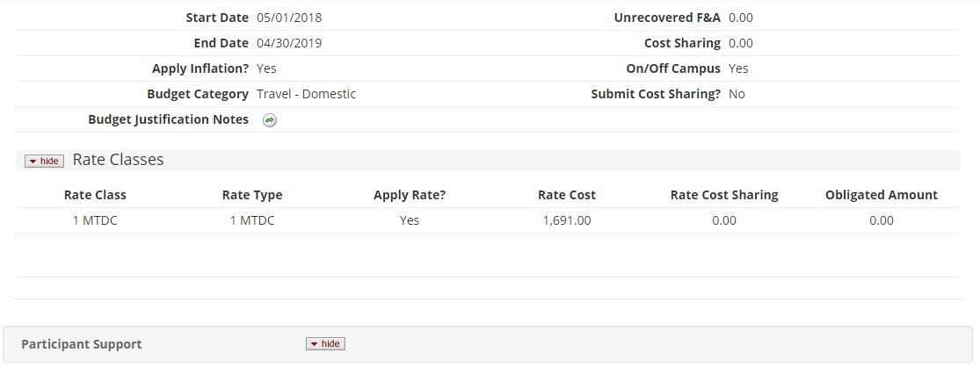Click the Apply Rate? column header
Image resolution: width=980 pixels, height=367 pixels.
410,195
